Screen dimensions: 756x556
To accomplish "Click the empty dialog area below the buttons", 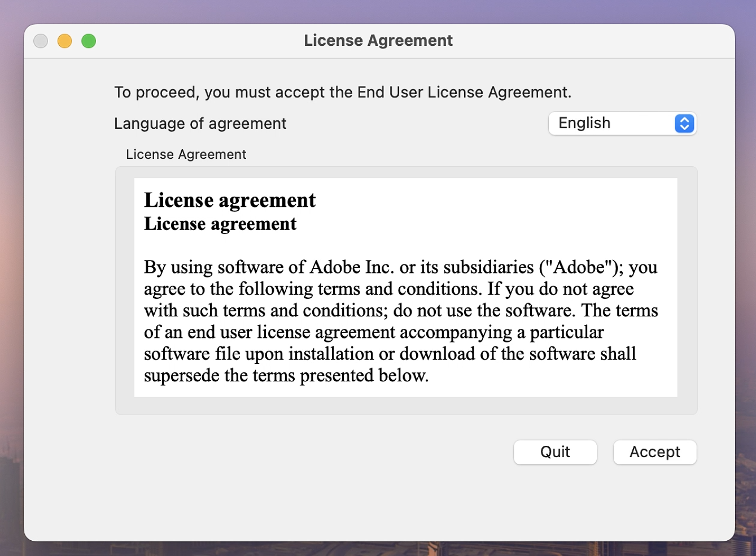I will (x=378, y=503).
